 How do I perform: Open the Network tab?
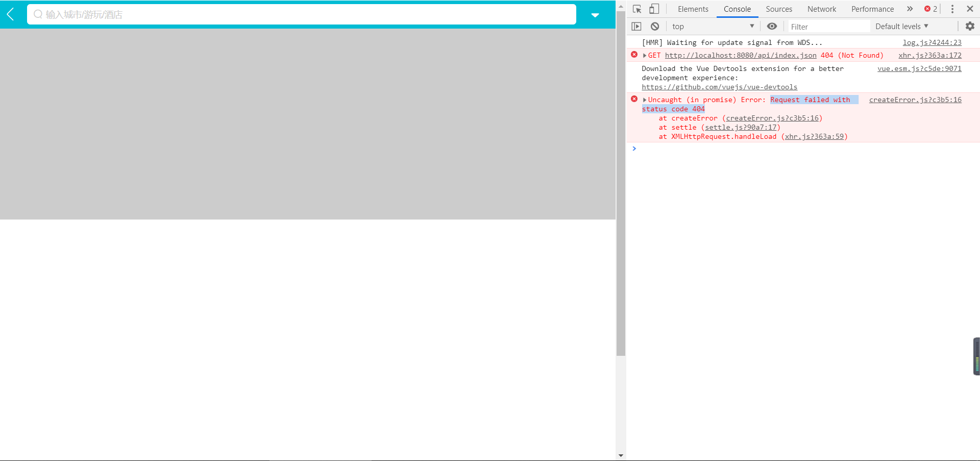(822, 9)
